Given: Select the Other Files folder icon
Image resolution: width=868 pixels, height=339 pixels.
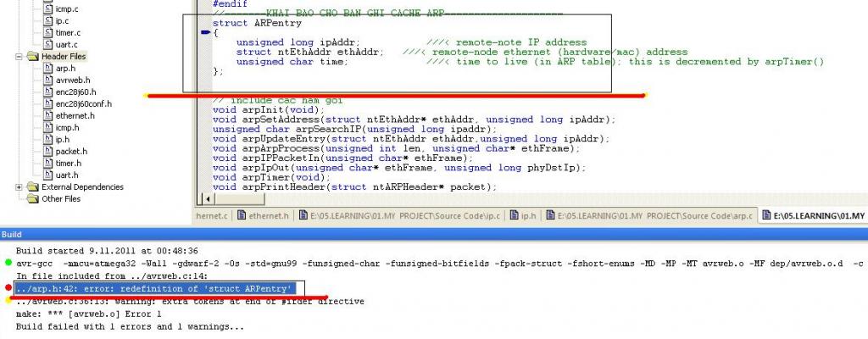Looking at the screenshot, I should 33,199.
